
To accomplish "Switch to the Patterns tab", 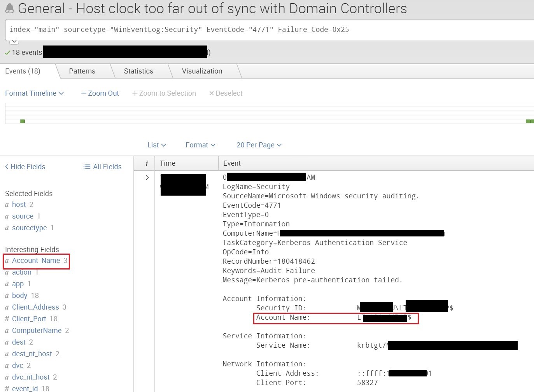I will tap(82, 71).
